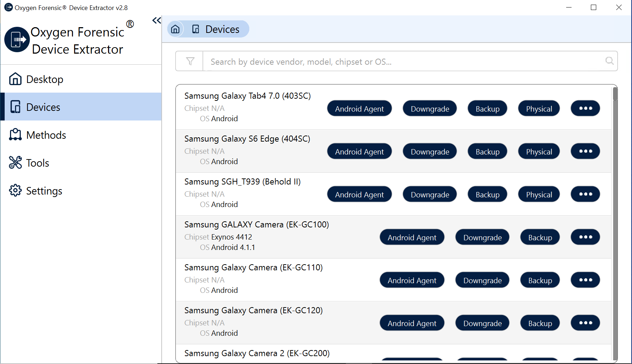Choose Downgrade for Galaxy S6 Edge (404SC)

pyautogui.click(x=430, y=151)
